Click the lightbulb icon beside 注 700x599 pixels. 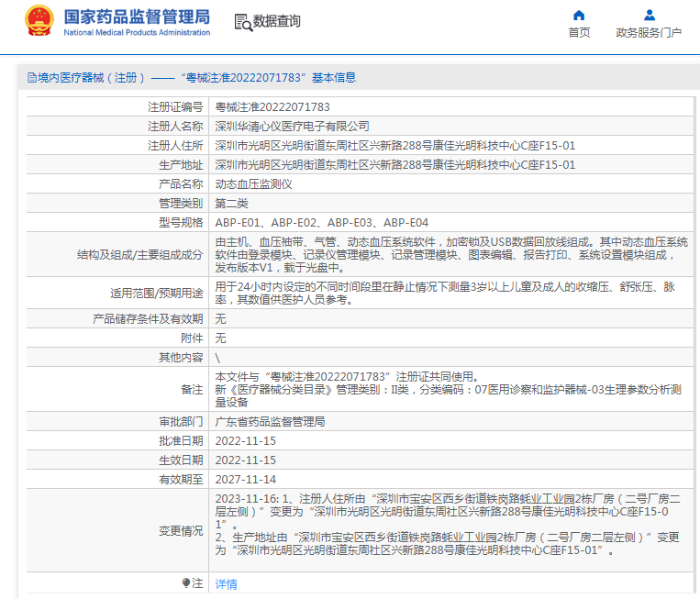(186, 582)
